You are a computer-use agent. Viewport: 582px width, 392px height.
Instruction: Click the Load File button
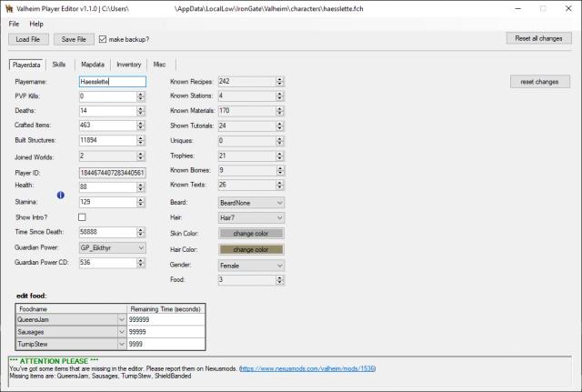(28, 39)
